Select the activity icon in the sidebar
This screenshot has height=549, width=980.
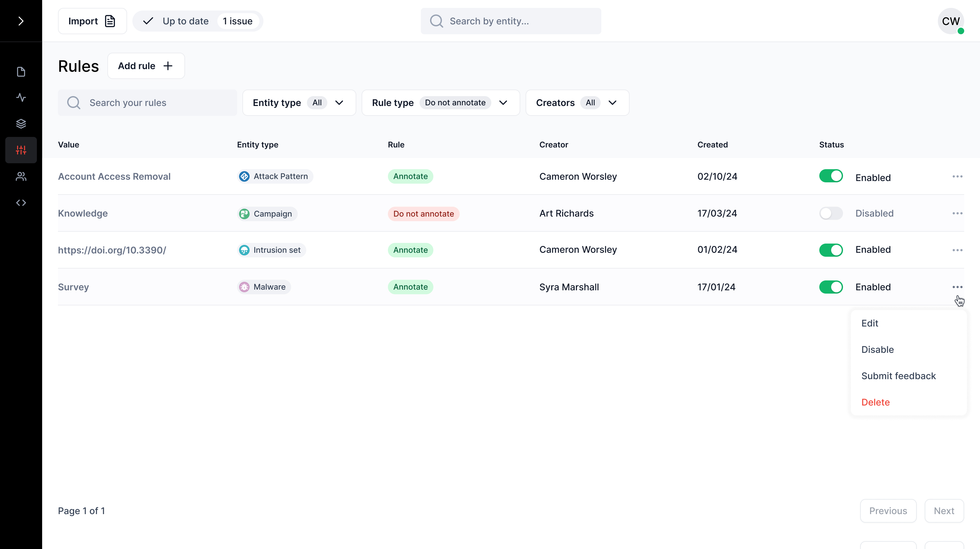click(21, 97)
